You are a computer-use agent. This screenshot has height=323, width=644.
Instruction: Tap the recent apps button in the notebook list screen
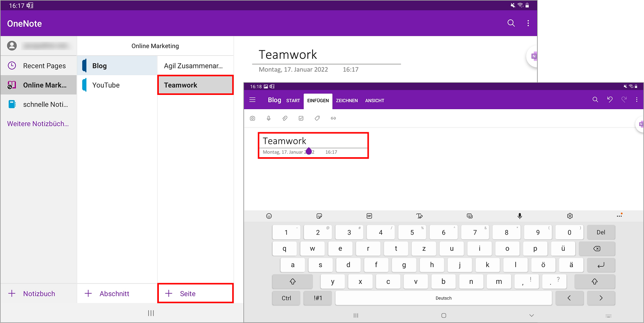coord(151,314)
